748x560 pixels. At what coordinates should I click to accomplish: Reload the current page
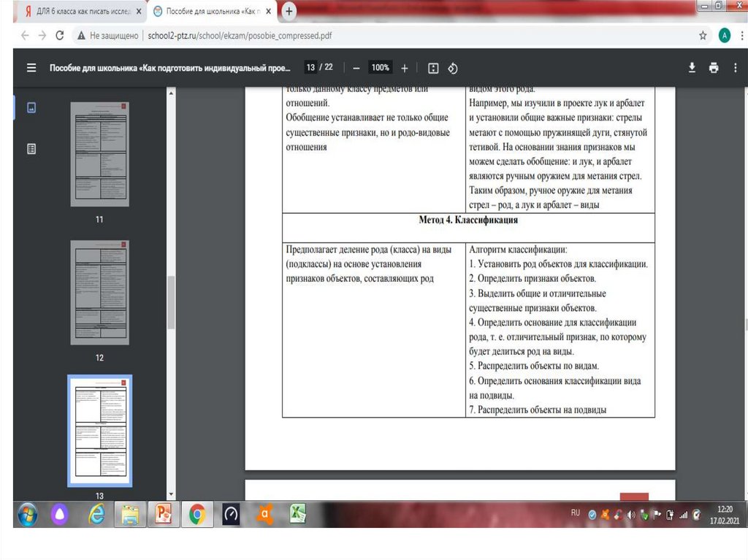(x=60, y=35)
